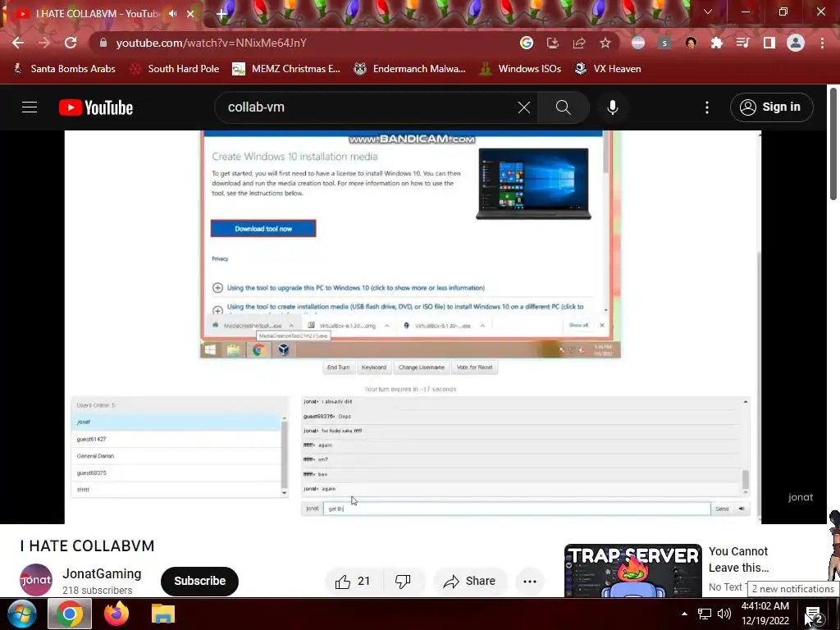Mute the I HATE COLLABVM tab audio icon
Screen dimensions: 840x630
click(172, 13)
